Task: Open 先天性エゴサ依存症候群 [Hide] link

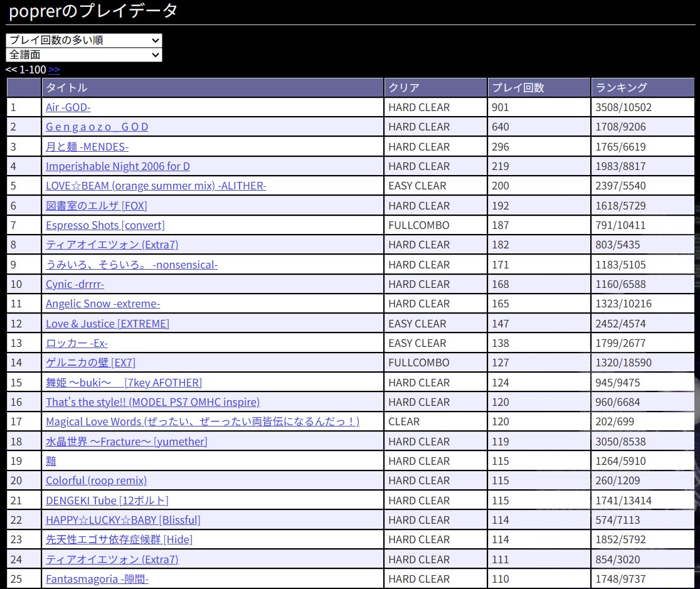Action: [119, 539]
